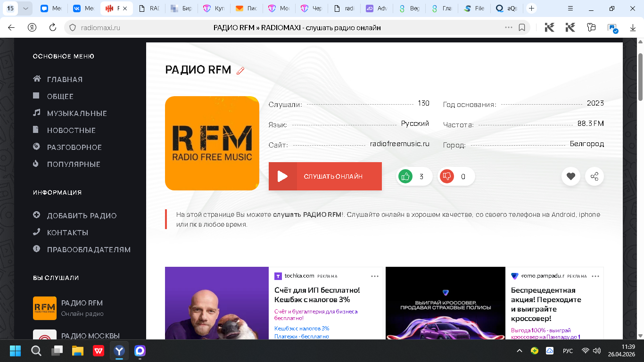
Task: Click the tochka.com ad headline
Action: tap(317, 295)
